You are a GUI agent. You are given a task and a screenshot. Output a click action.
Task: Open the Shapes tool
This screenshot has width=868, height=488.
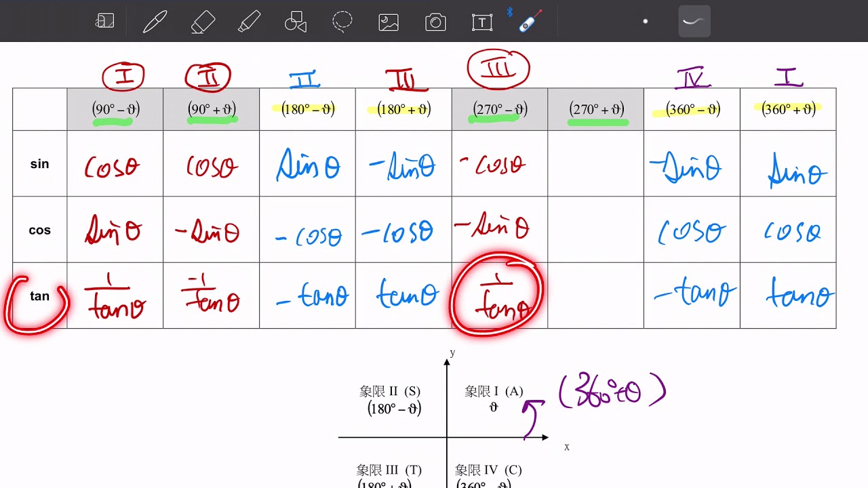click(295, 22)
